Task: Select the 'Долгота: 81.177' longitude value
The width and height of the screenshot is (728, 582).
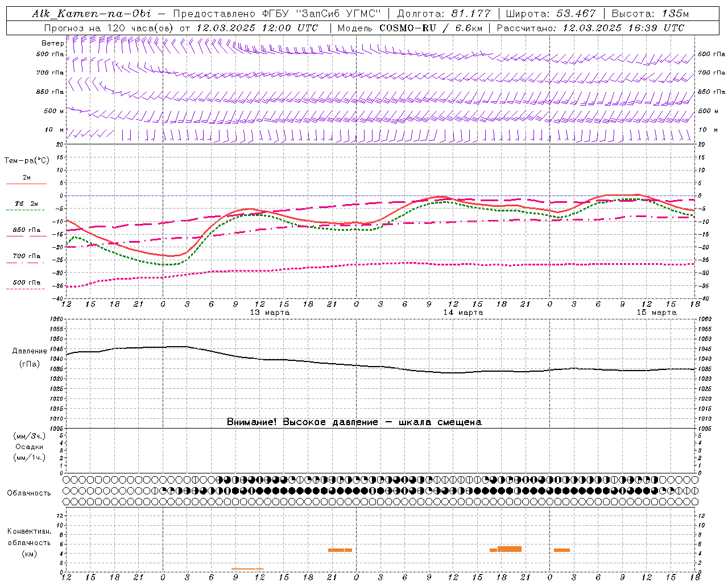Action: pos(444,14)
